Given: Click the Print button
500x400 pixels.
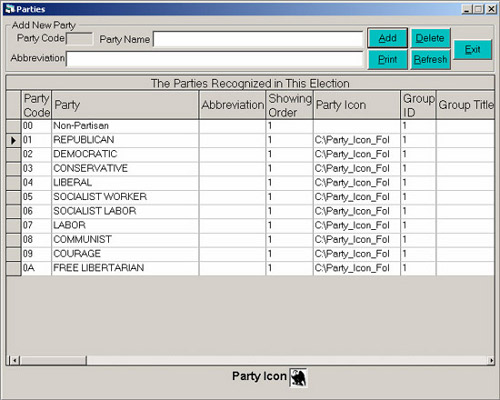Looking at the screenshot, I should coord(387,60).
